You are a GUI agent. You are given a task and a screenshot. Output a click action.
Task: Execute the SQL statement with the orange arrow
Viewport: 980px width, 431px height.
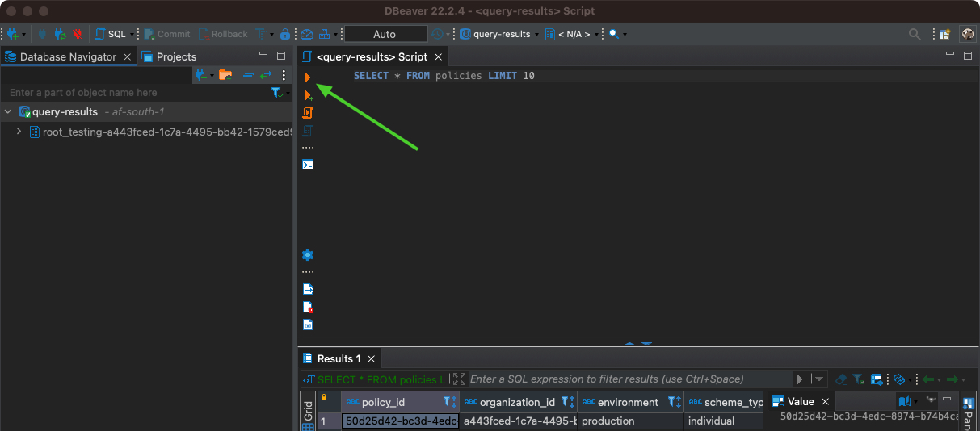point(308,77)
